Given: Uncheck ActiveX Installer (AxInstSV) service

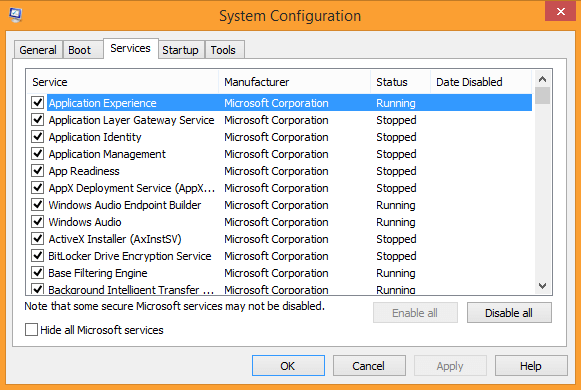Looking at the screenshot, I should pos(37,239).
